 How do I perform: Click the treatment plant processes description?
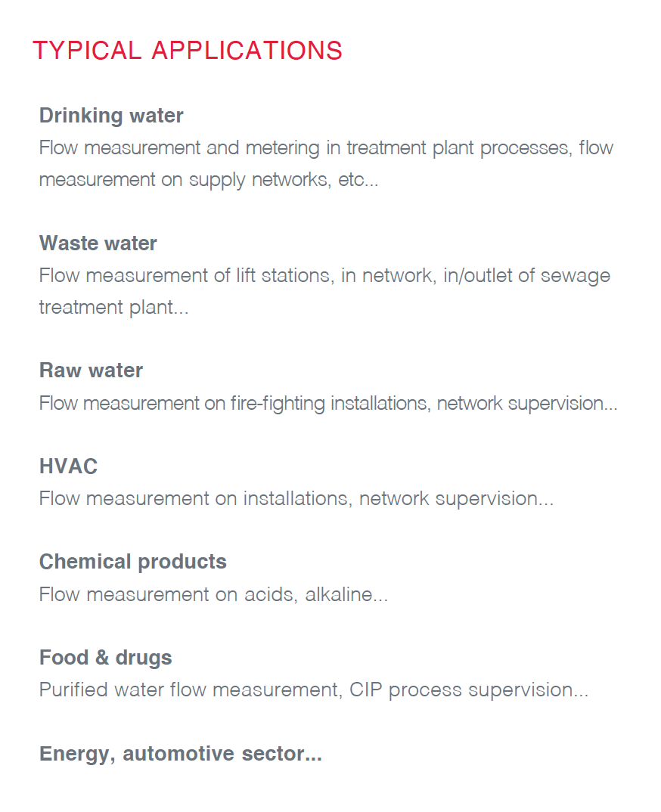(x=327, y=148)
